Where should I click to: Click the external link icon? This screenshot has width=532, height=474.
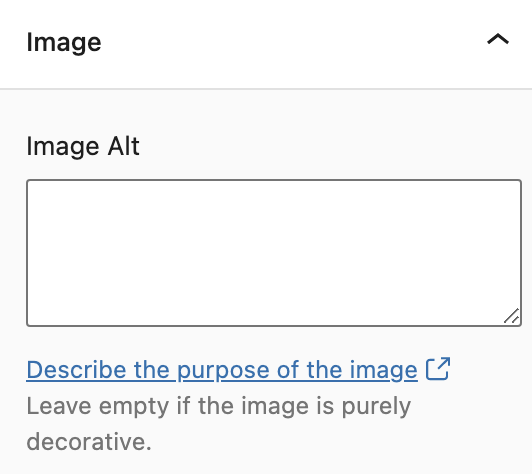point(438,368)
